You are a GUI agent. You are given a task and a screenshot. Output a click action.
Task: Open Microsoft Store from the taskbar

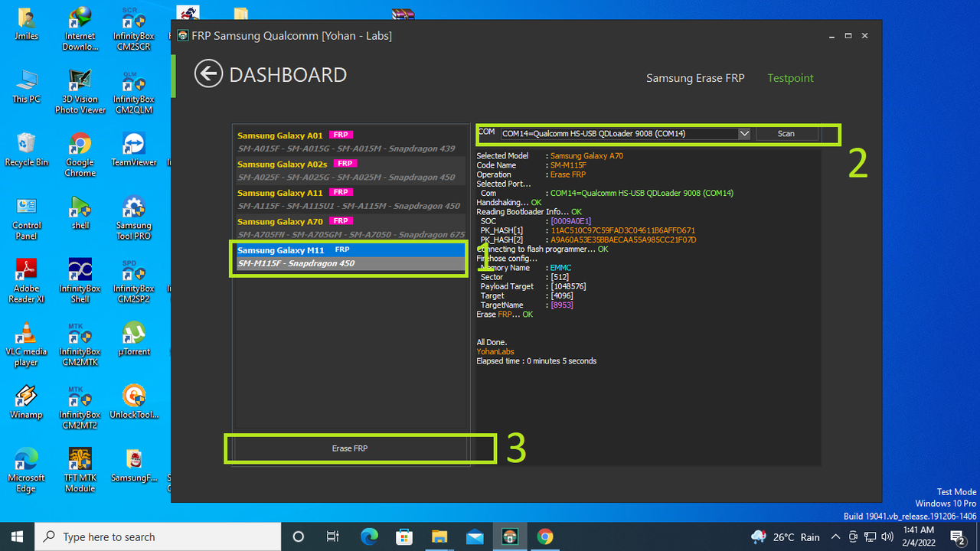(x=404, y=536)
